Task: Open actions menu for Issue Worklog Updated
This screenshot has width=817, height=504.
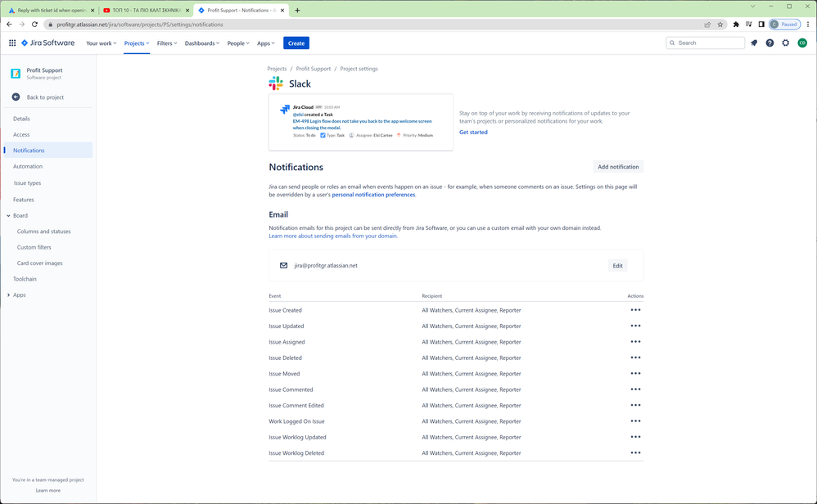Action: (x=636, y=438)
